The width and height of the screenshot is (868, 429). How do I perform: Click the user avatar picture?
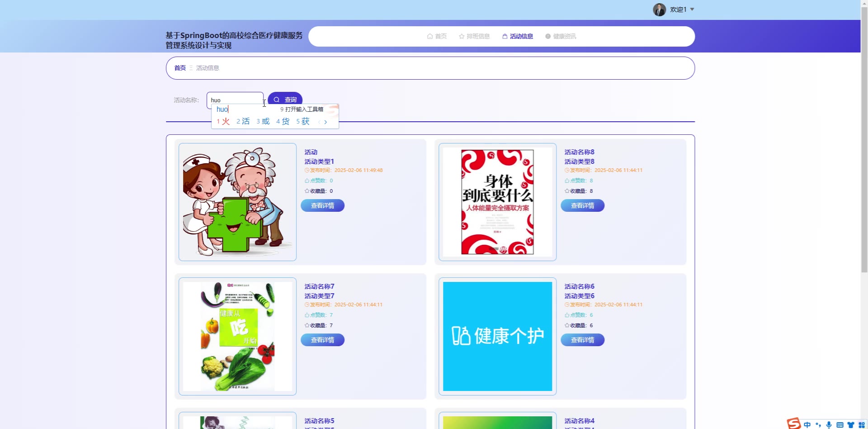point(659,10)
